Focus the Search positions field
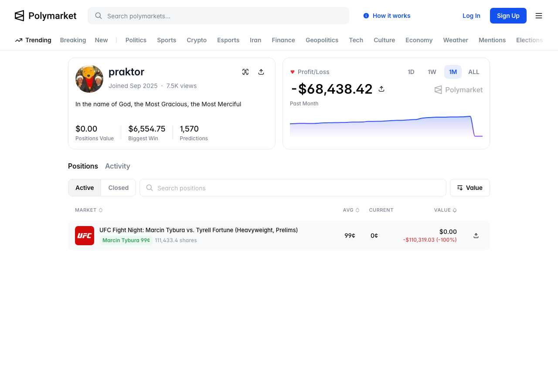This screenshot has width=558, height=392. click(x=296, y=188)
